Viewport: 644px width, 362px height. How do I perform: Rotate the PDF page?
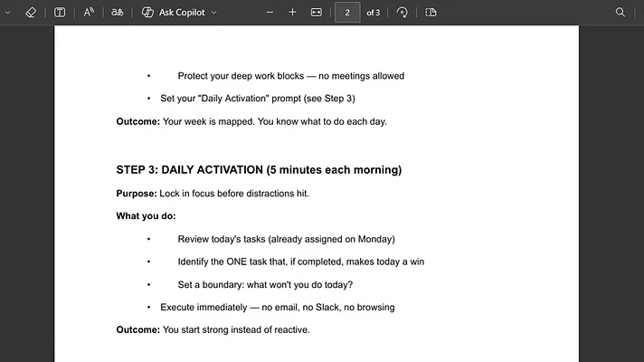(402, 13)
